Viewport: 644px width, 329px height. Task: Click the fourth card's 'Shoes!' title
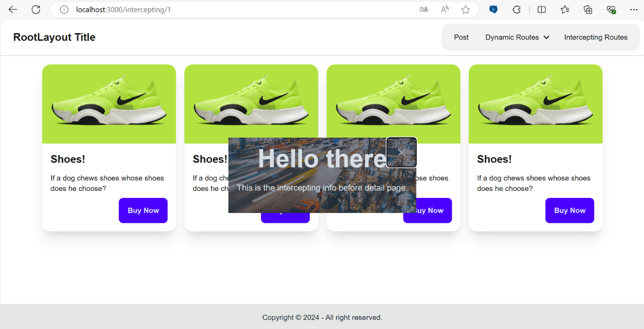coord(494,159)
